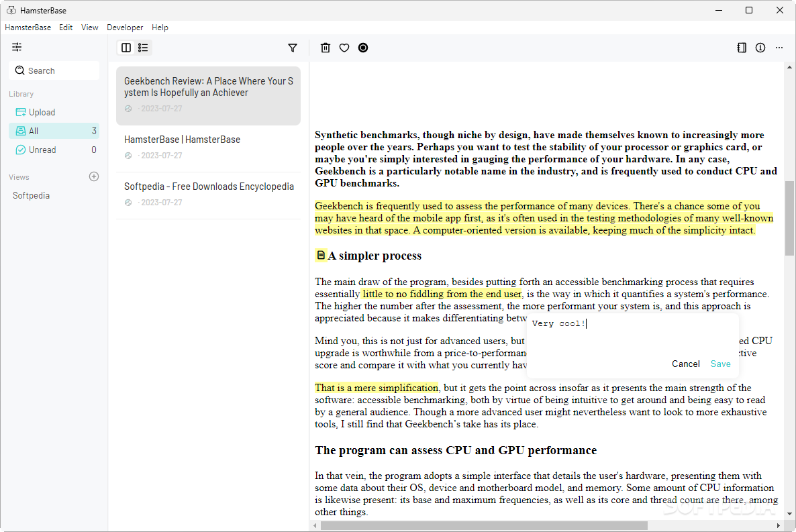Add a new view with plus icon

(x=94, y=176)
